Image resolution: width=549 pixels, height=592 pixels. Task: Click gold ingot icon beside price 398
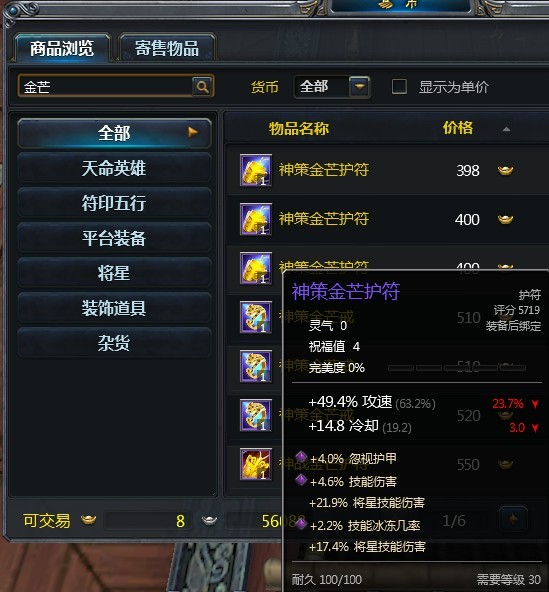pyautogui.click(x=505, y=170)
